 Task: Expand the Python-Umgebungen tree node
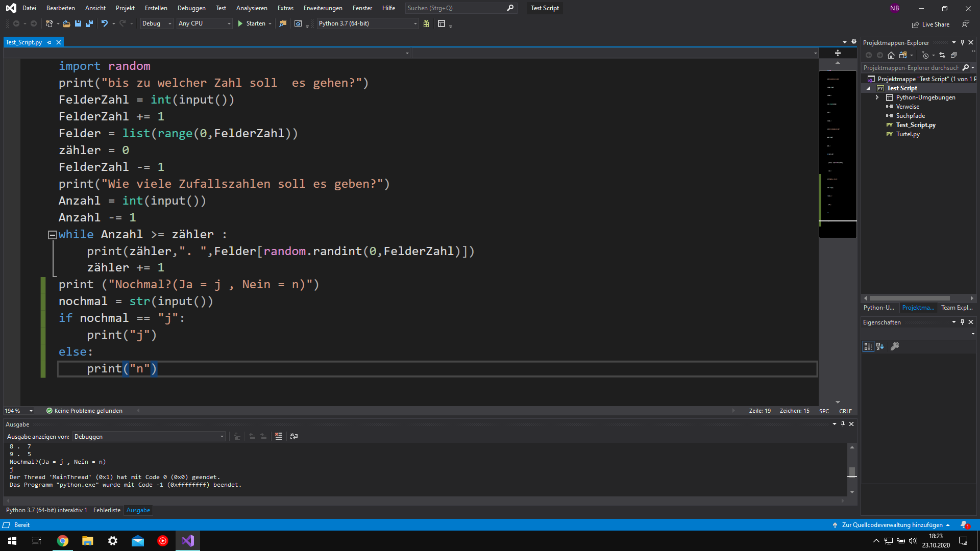pyautogui.click(x=877, y=97)
